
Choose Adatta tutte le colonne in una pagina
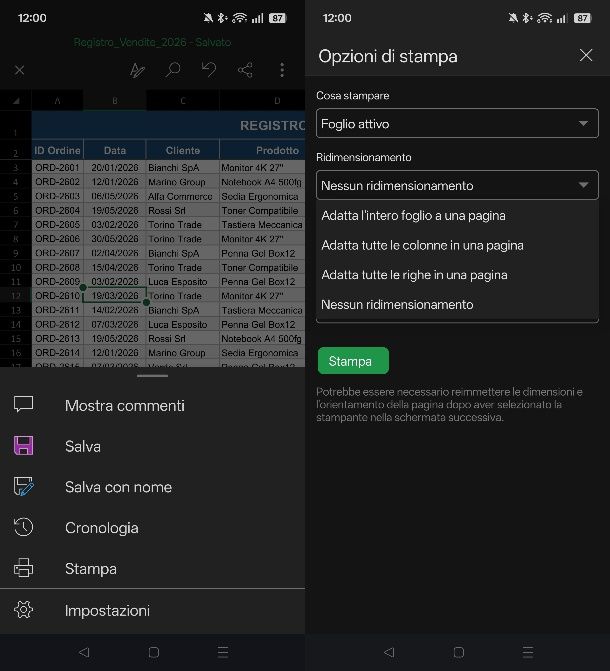tap(457, 245)
